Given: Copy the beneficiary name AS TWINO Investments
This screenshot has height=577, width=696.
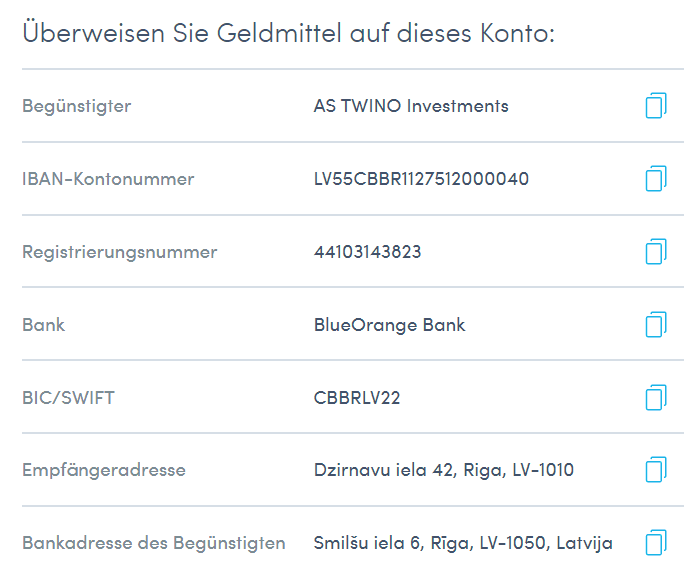Looking at the screenshot, I should pos(656,105).
